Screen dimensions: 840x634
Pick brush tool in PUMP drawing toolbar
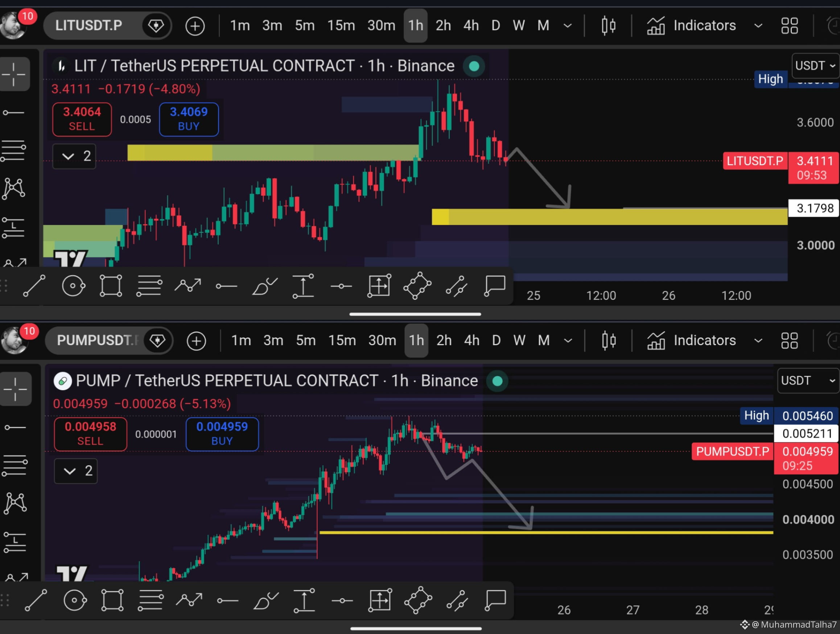[266, 601]
